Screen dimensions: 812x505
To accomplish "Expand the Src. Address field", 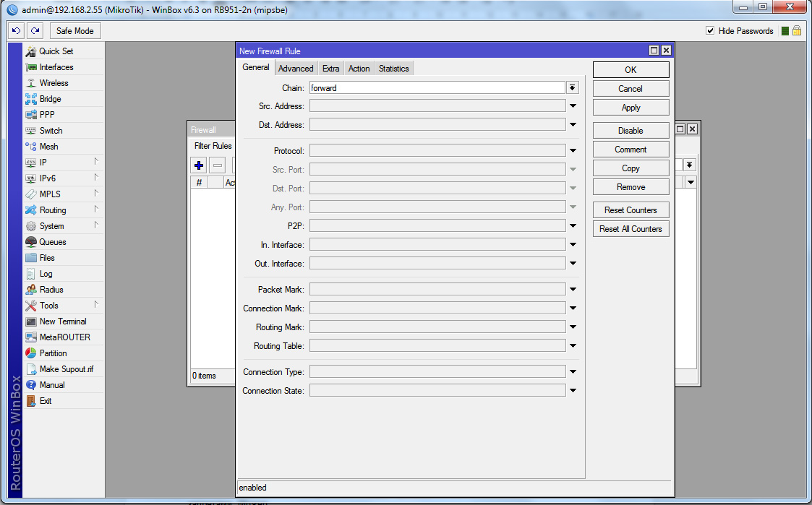I will click(x=573, y=106).
